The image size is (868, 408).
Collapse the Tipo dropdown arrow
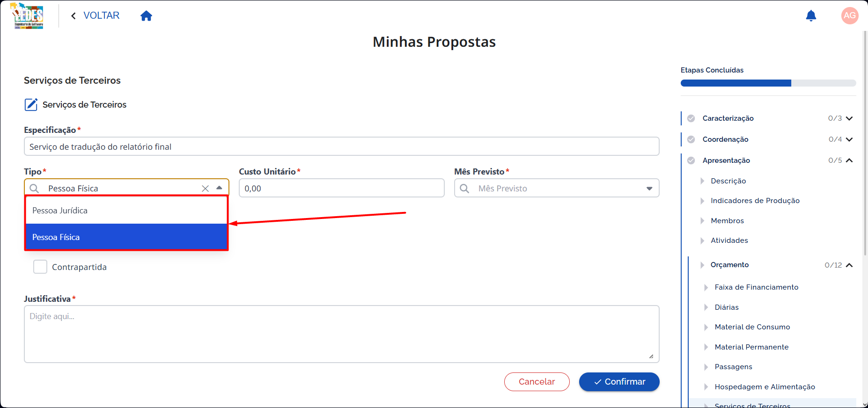point(219,188)
